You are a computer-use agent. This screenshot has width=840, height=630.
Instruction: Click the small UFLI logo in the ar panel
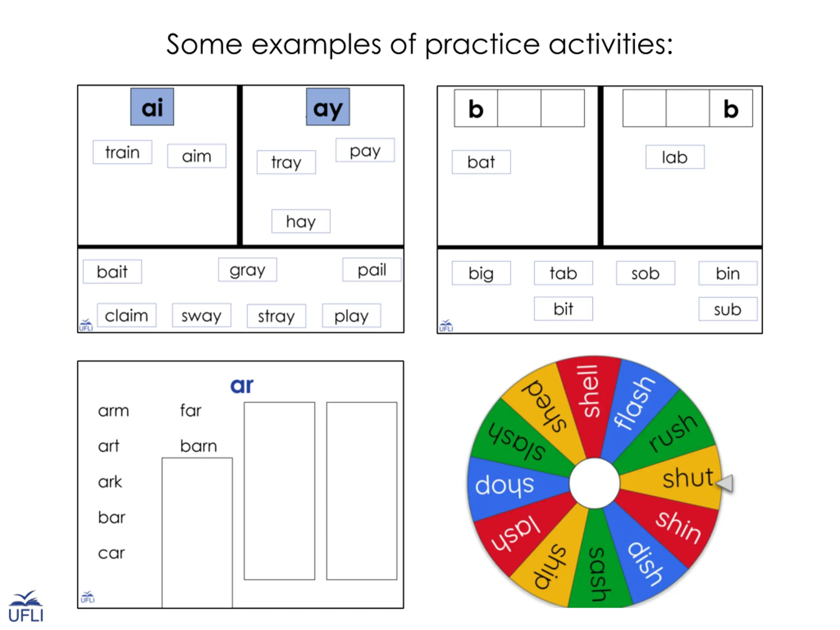point(88,597)
